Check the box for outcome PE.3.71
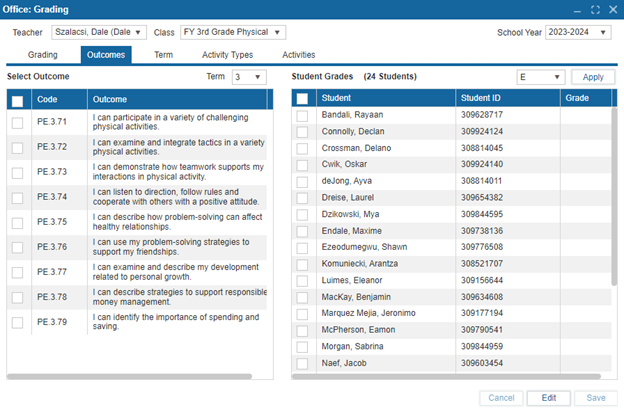 pos(17,122)
